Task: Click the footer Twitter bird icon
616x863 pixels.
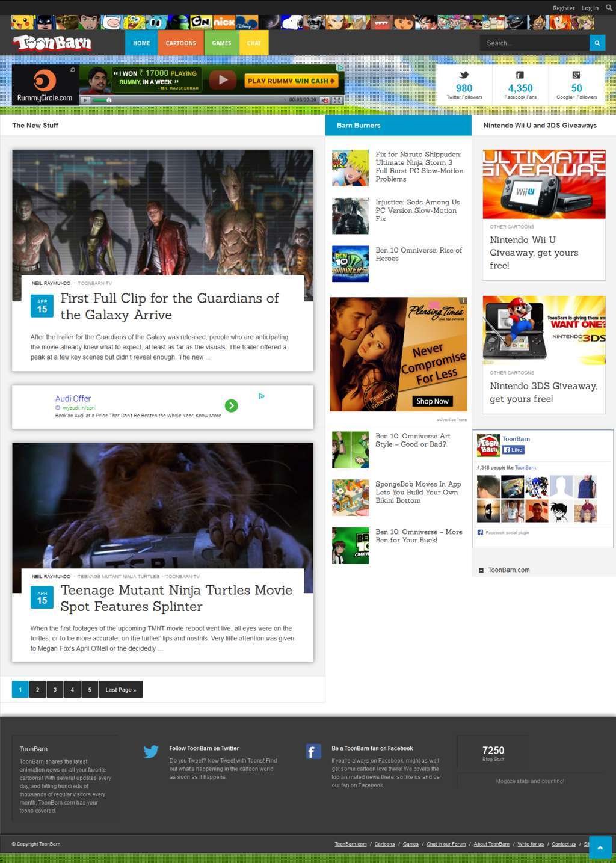Action: tap(151, 752)
